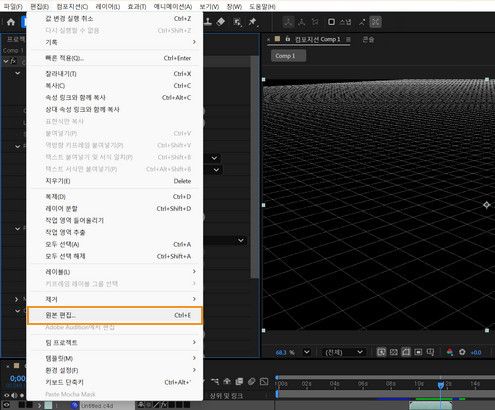This screenshot has height=410, width=495.
Task: Open the magnification 68.3% dropdown
Action: 307,352
